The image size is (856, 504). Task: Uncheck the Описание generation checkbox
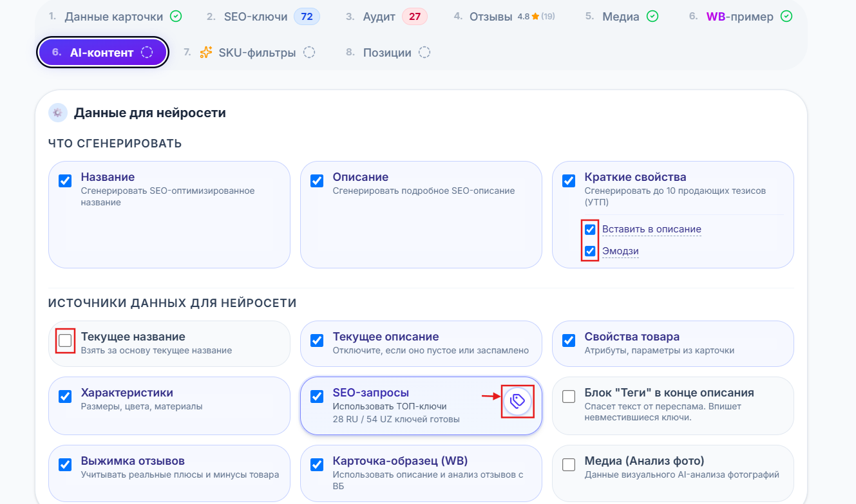[317, 181]
